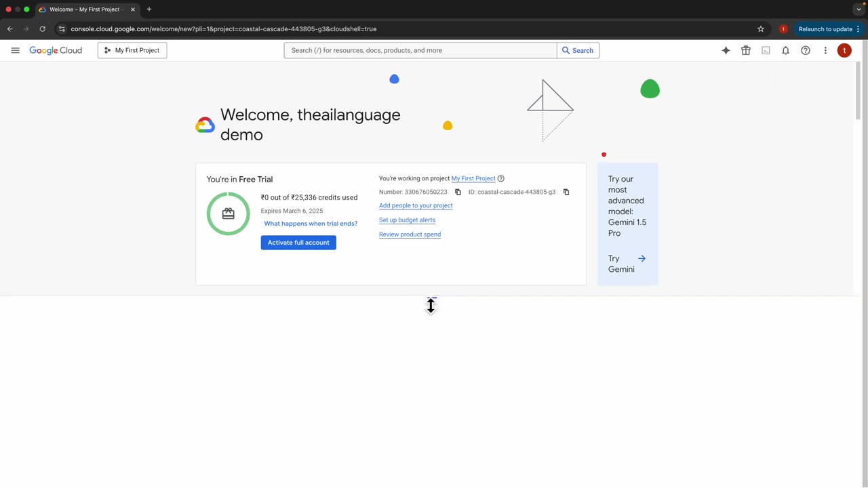Close the Welcome browser tab

pyautogui.click(x=133, y=9)
